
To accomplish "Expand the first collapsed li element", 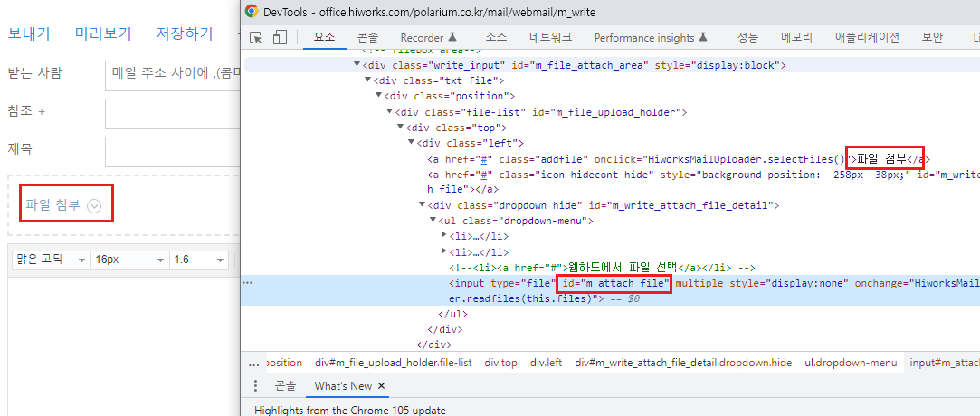I will pos(444,235).
